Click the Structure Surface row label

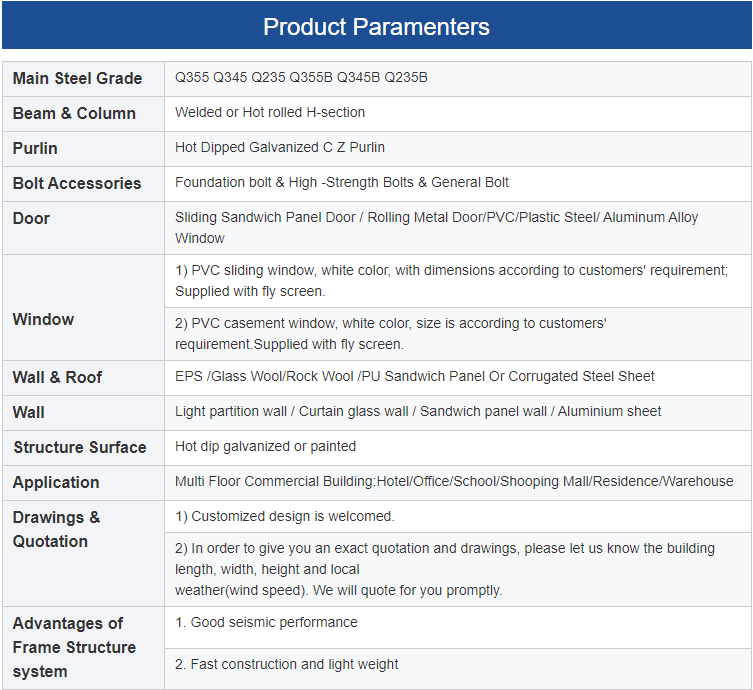click(80, 447)
